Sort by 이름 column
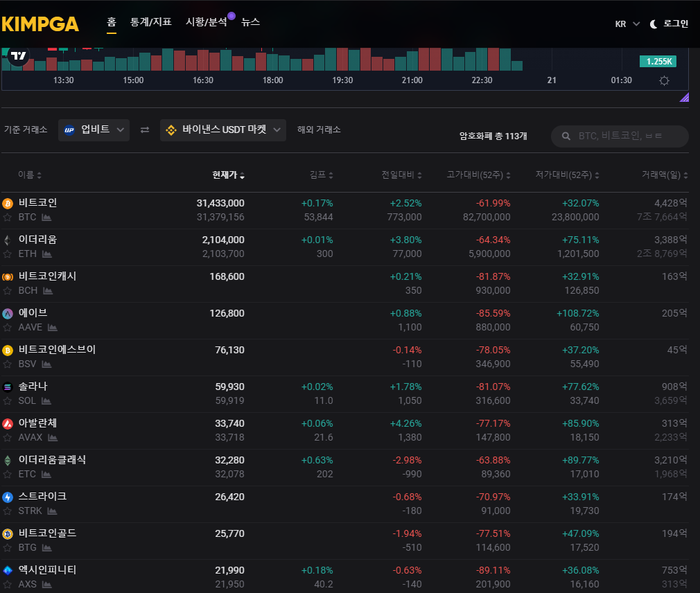700x593 pixels. point(30,175)
